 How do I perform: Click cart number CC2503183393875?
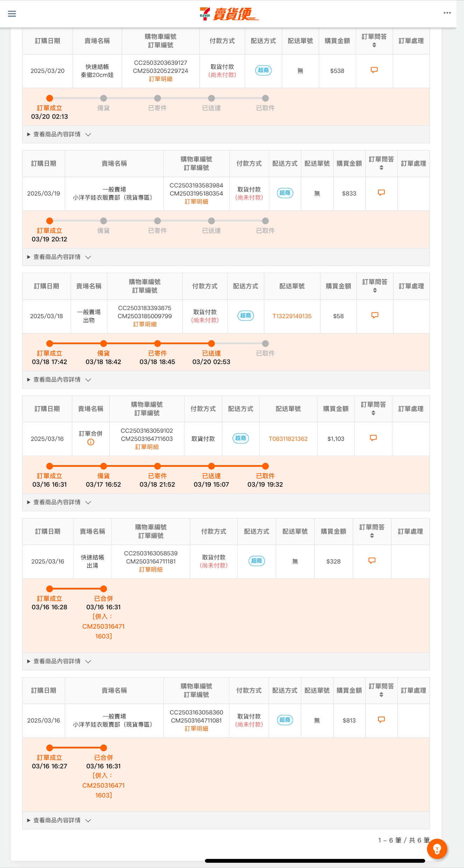coord(145,308)
